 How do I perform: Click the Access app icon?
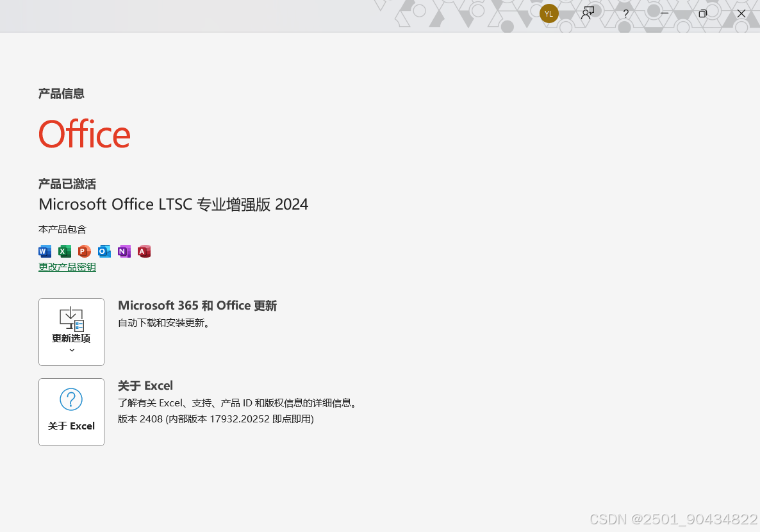pos(144,251)
